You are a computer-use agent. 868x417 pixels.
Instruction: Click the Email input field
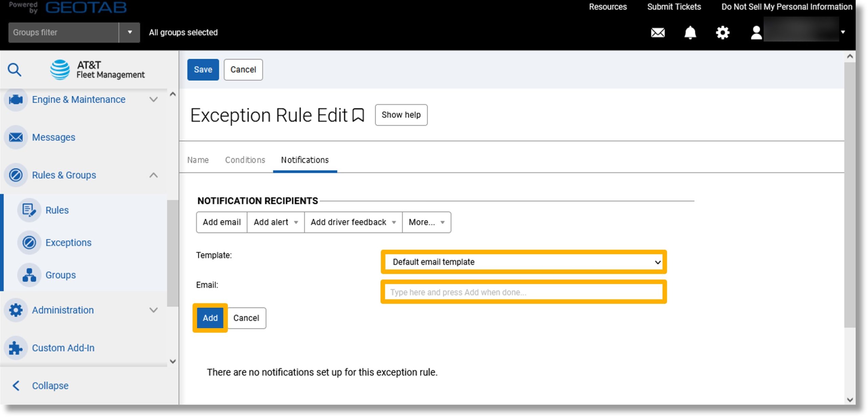pos(524,292)
